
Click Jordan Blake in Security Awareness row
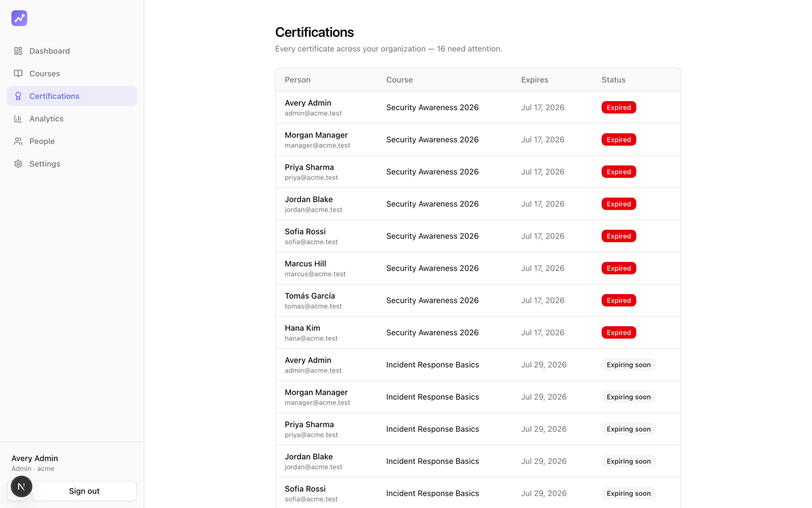click(x=309, y=199)
